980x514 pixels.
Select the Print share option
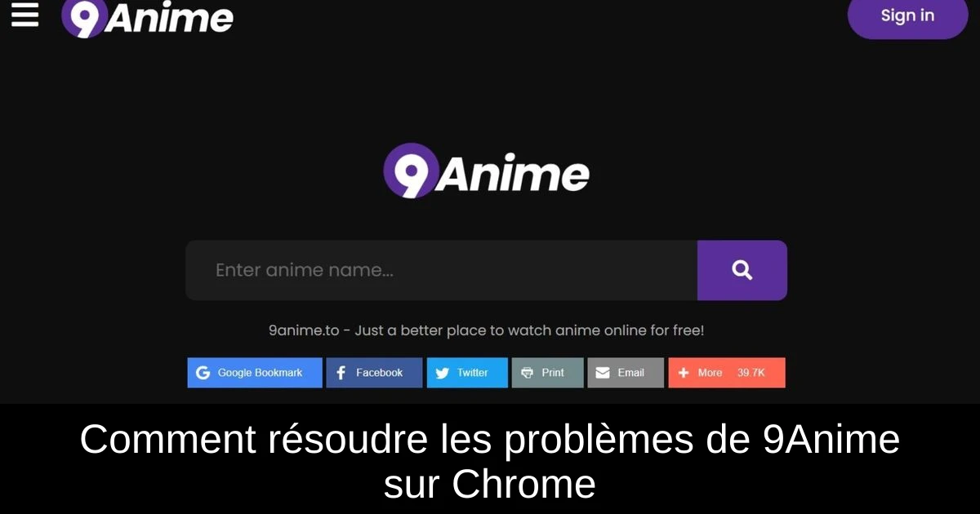coord(547,373)
